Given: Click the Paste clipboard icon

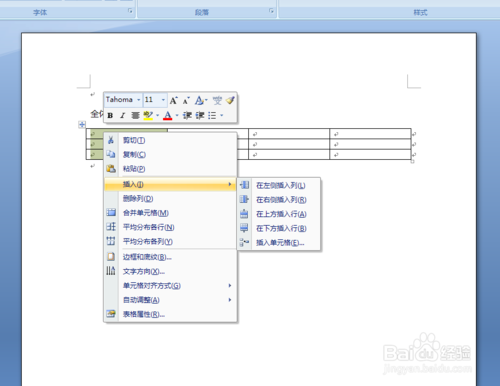Looking at the screenshot, I should 111,169.
